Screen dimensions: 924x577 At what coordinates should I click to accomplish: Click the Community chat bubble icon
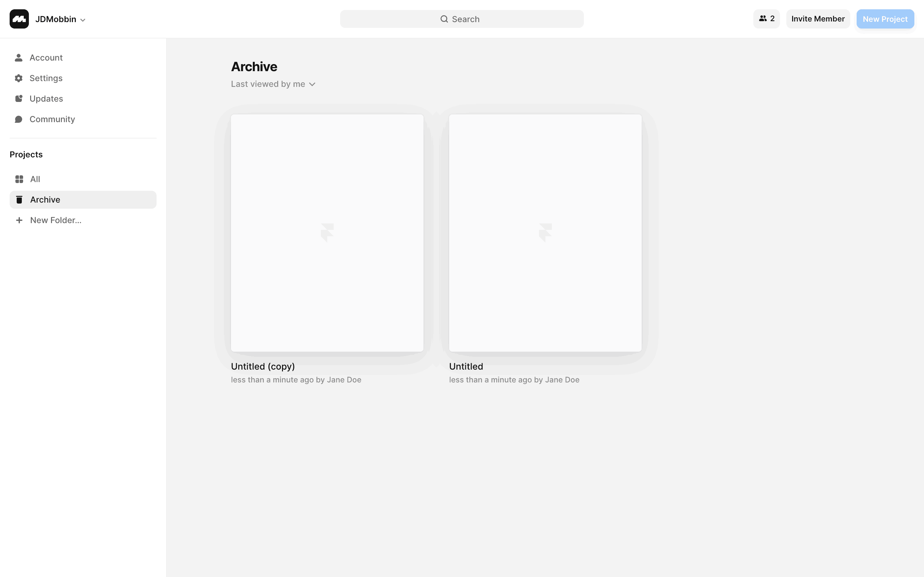click(x=18, y=119)
